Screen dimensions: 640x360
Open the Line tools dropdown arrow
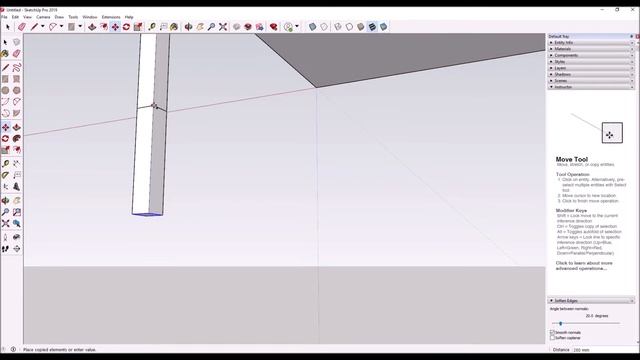click(42, 27)
